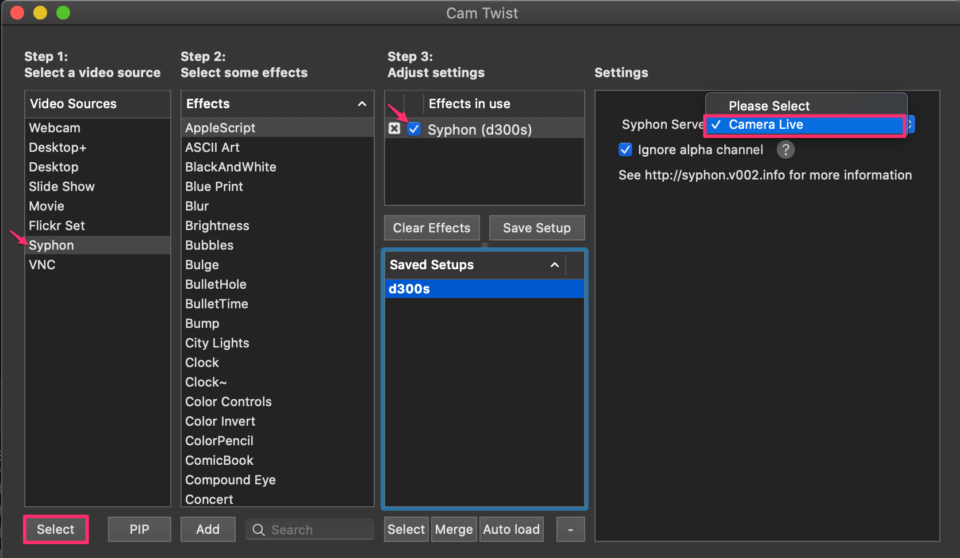Click the Clear Effects button
Viewport: 960px width, 558px height.
432,228
